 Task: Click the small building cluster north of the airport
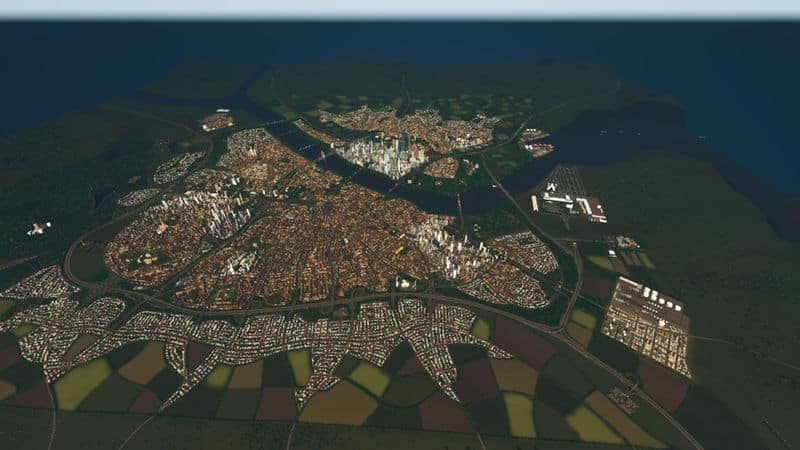536,142
